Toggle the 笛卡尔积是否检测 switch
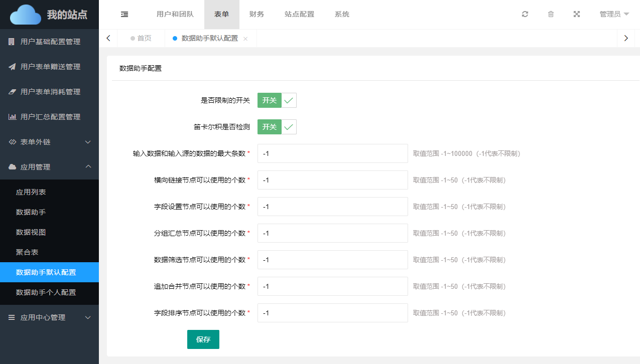Viewport: 640px width, 364px height. (x=277, y=127)
